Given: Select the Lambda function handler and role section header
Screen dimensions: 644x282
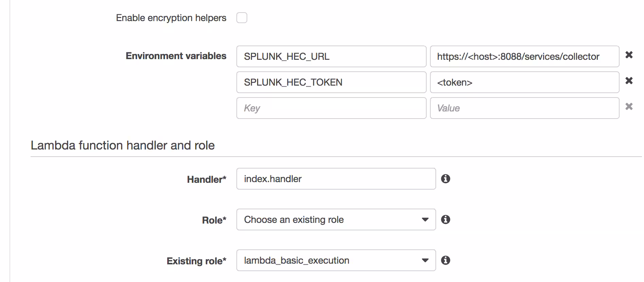Looking at the screenshot, I should [123, 145].
